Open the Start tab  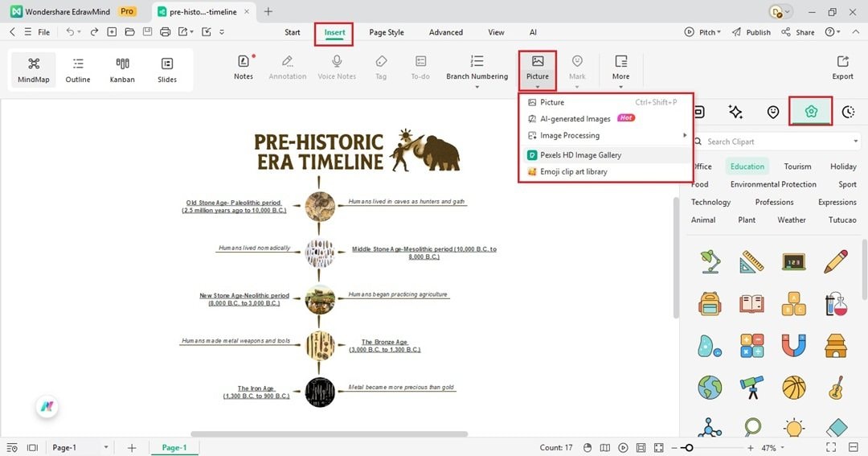[293, 32]
